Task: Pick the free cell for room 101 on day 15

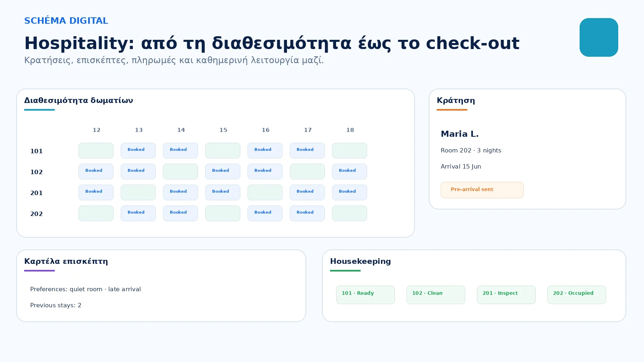Action: tap(223, 151)
